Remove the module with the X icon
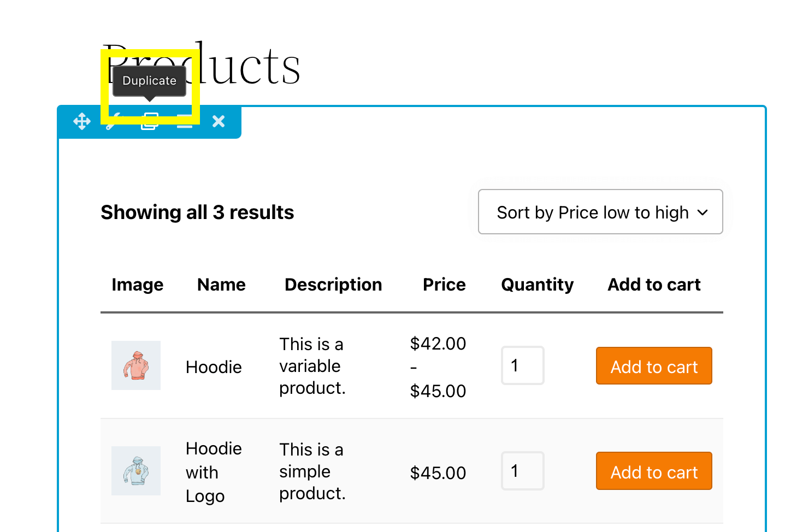785x532 pixels. tap(219, 121)
